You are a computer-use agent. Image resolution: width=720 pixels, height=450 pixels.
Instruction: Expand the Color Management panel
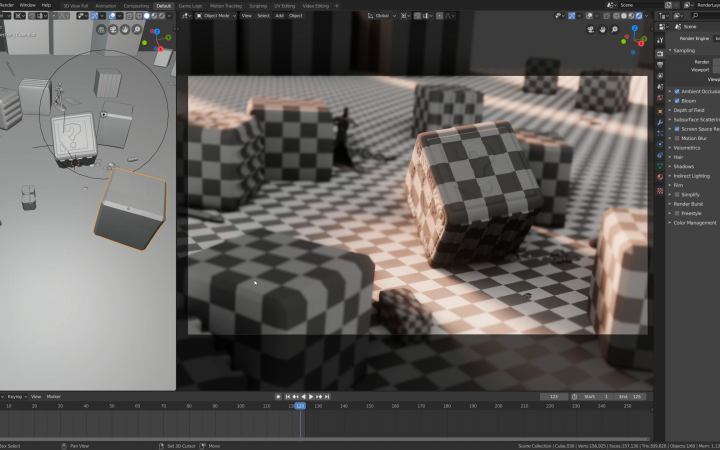693,223
